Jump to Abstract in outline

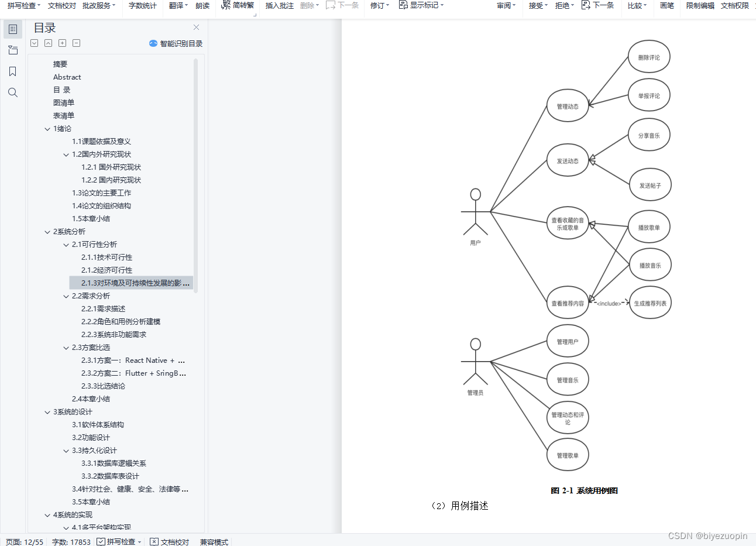pyautogui.click(x=67, y=77)
